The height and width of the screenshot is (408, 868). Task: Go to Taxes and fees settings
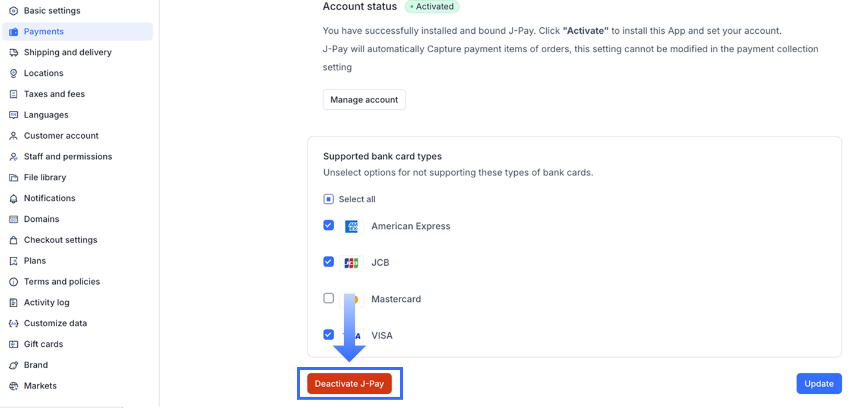pos(54,94)
